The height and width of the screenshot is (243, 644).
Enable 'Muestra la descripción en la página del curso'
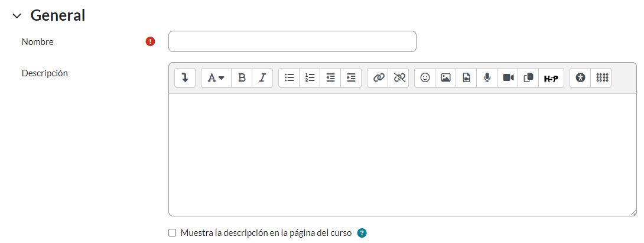point(173,233)
